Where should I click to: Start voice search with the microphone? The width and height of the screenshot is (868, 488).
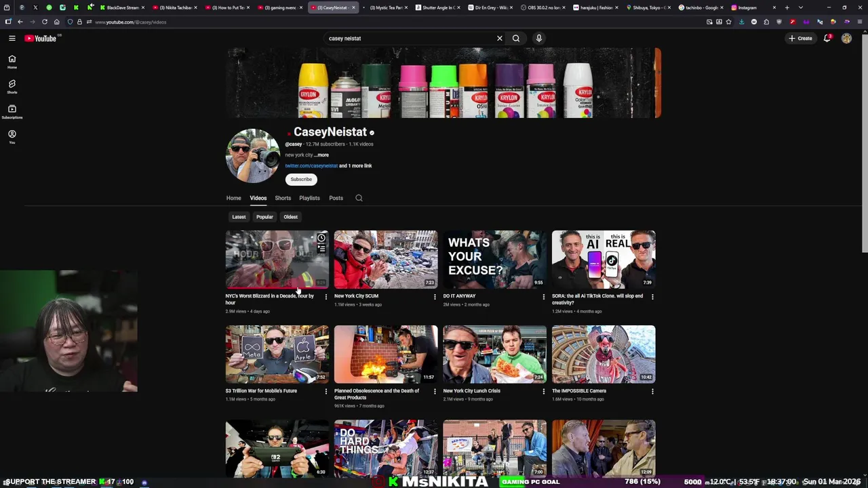pyautogui.click(x=539, y=39)
